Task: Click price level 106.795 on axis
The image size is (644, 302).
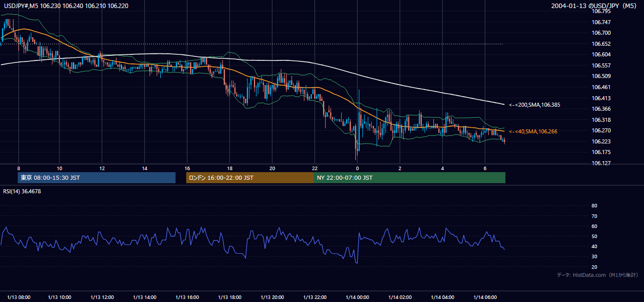Action: click(601, 11)
